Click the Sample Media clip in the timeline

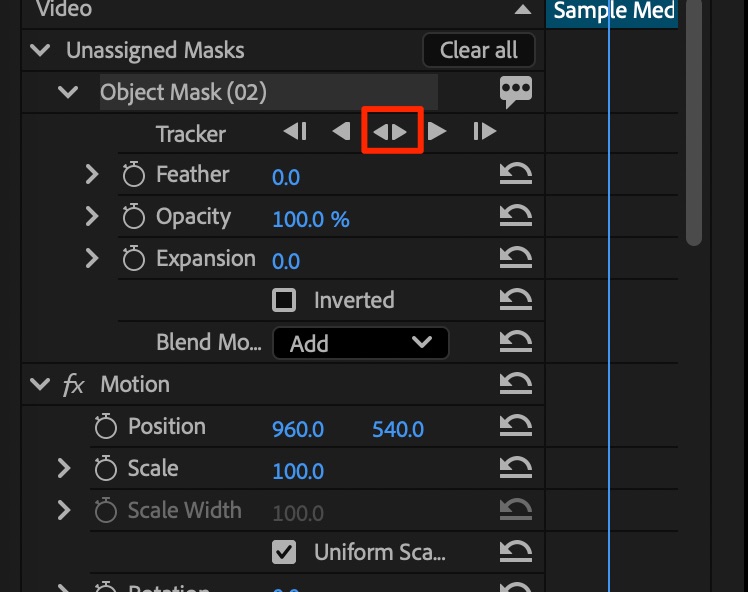coord(613,12)
